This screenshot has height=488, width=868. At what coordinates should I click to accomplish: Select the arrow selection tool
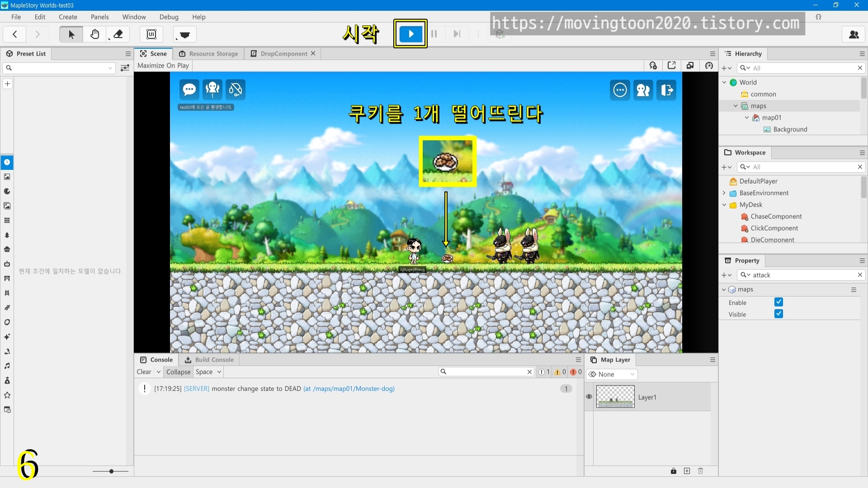click(x=71, y=34)
